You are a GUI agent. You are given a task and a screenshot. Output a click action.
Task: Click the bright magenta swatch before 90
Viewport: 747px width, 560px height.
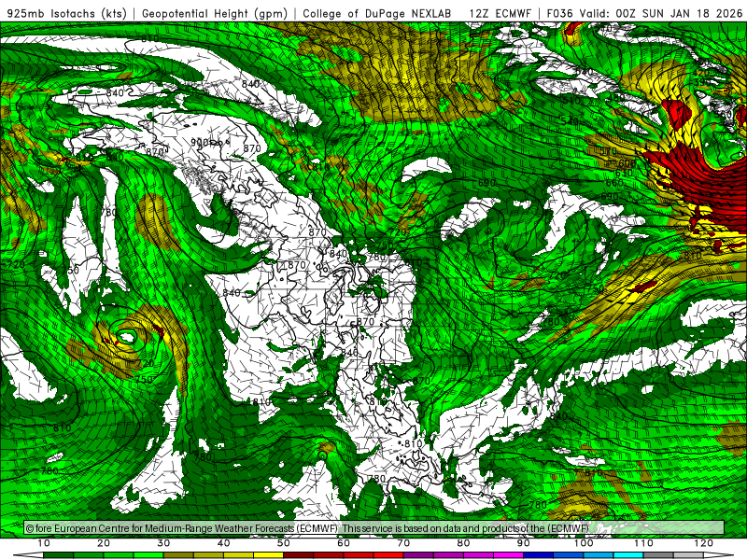pyautogui.click(x=508, y=555)
